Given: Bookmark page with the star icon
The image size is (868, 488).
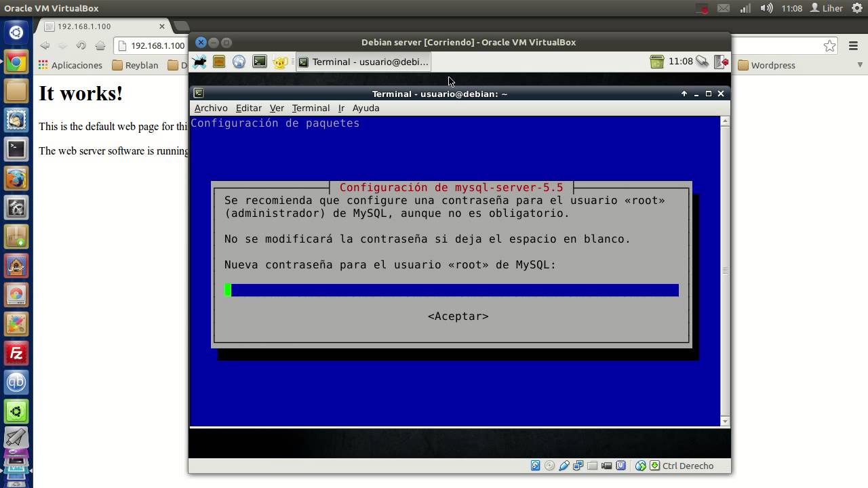Looking at the screenshot, I should (x=830, y=45).
